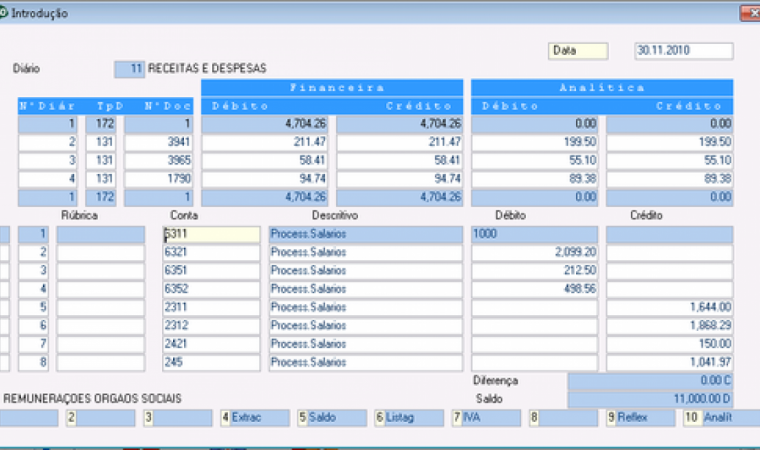Click the Débito value 2,099.20

pyautogui.click(x=535, y=253)
